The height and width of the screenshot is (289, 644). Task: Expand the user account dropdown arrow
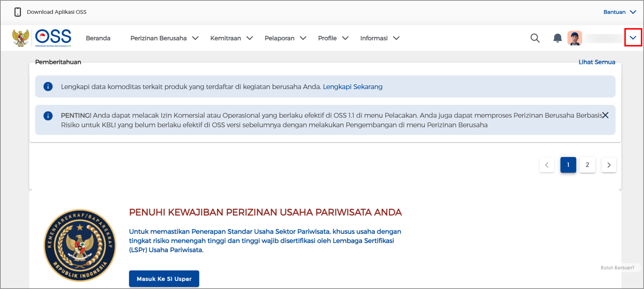click(x=633, y=37)
